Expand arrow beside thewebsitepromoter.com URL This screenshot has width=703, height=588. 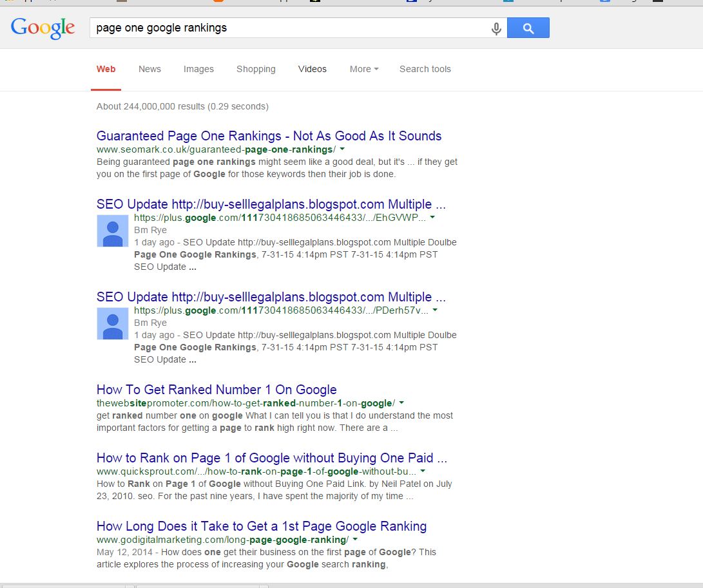[401, 403]
